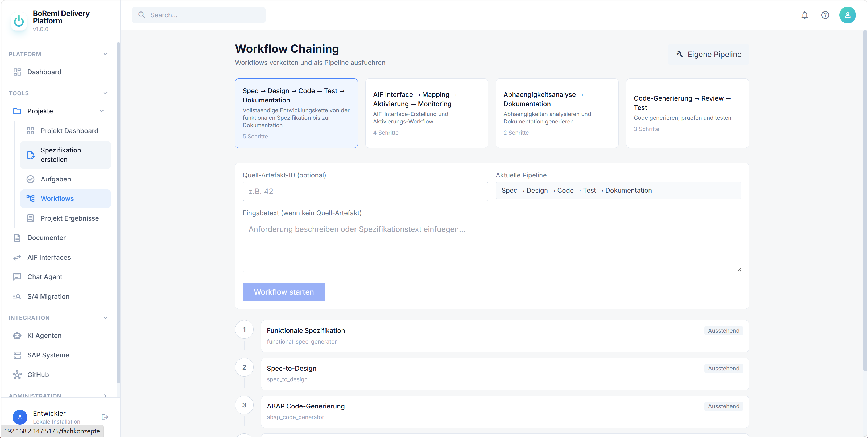Click the Eingabetext textarea

pyautogui.click(x=492, y=246)
